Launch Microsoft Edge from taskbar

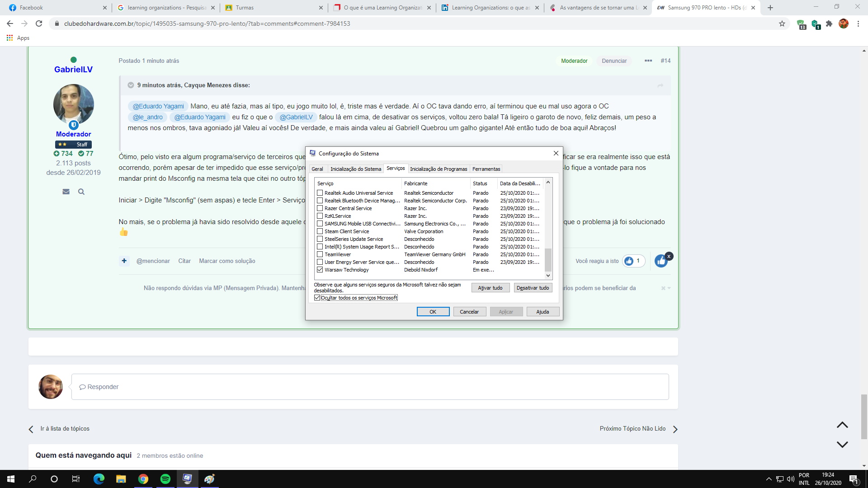coord(99,479)
